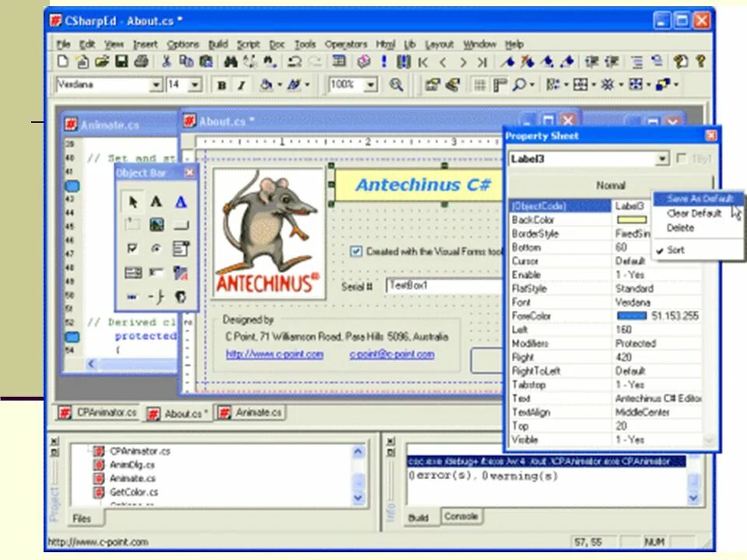Select the black letter A label tool
Image resolution: width=747 pixels, height=560 pixels.
click(156, 202)
